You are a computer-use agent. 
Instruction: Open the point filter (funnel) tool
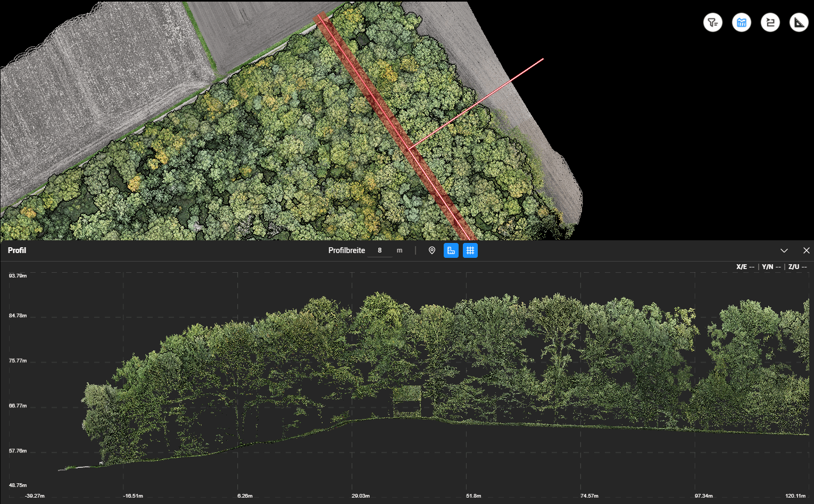[713, 22]
